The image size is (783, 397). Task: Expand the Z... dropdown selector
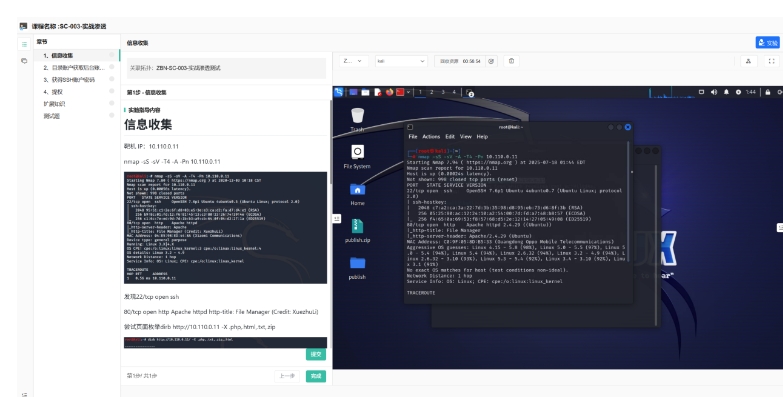point(354,61)
